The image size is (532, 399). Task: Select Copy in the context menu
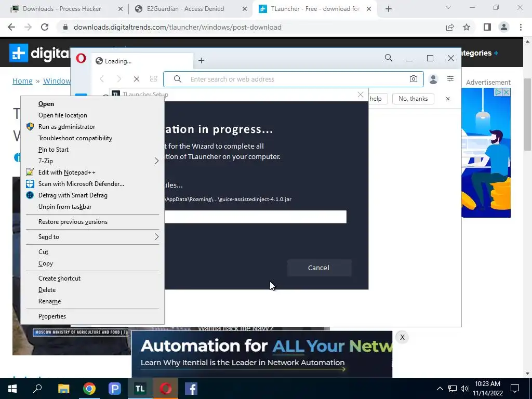point(92,263)
